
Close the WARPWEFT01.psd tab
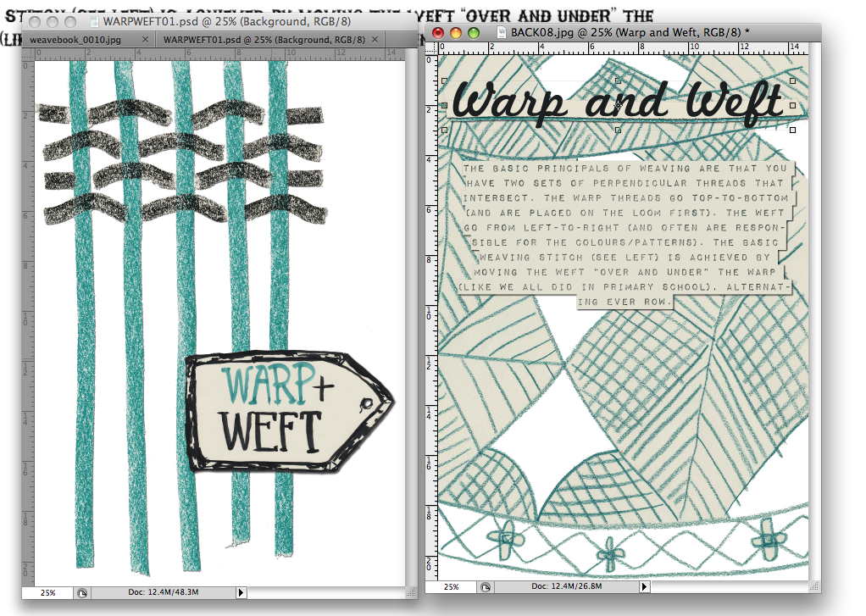(375, 40)
